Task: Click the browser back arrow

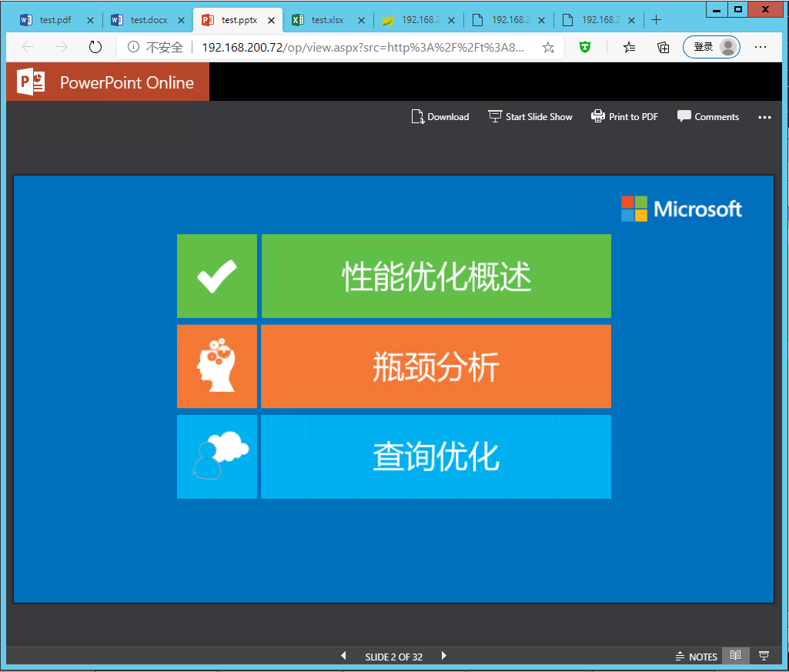Action: (28, 47)
